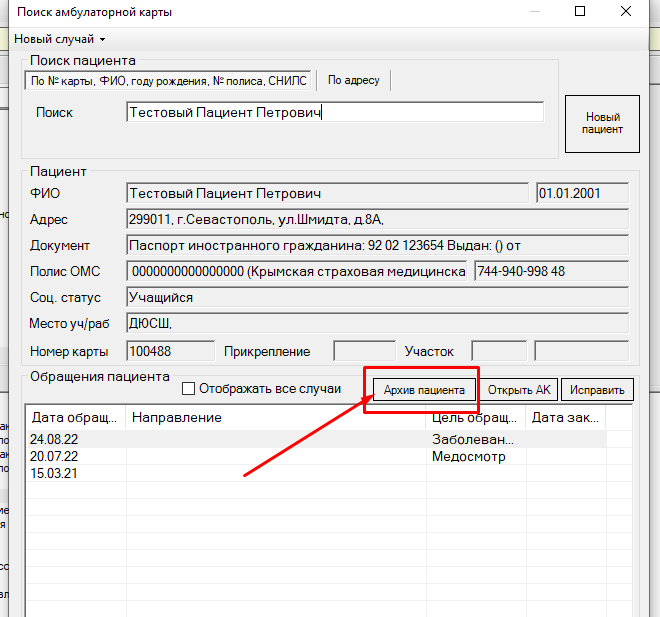Viewport: 660px width, 617px height.
Task: Close the Поиск амбулаторной карты window
Action: click(x=626, y=12)
